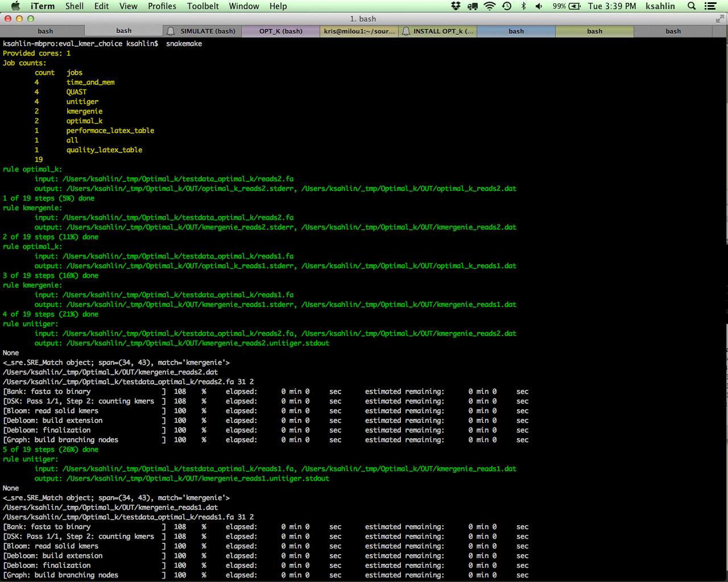This screenshot has height=582, width=728.
Task: Open the Profiles menu
Action: click(162, 6)
